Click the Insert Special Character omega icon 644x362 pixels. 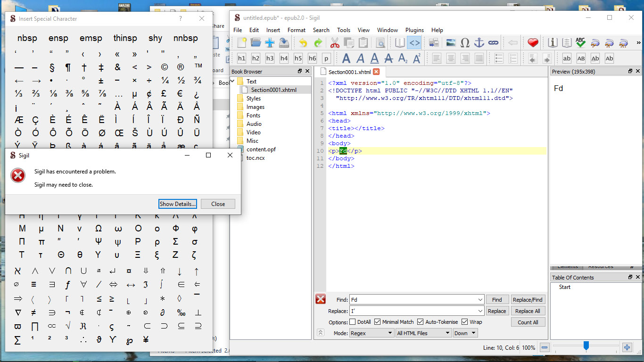click(465, 43)
